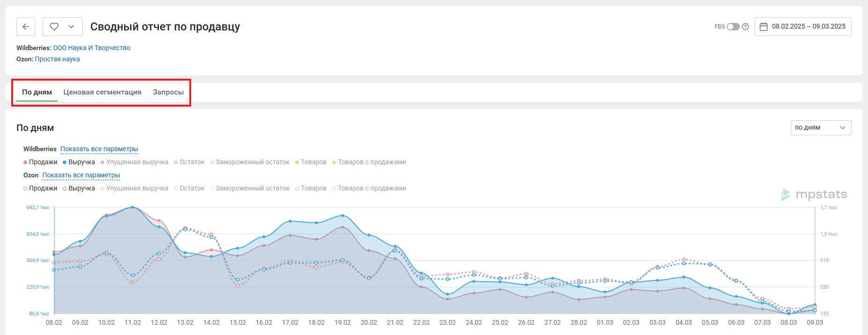Click the 09.03 date label on axis
Screen dimensions: 868x335
(815, 322)
